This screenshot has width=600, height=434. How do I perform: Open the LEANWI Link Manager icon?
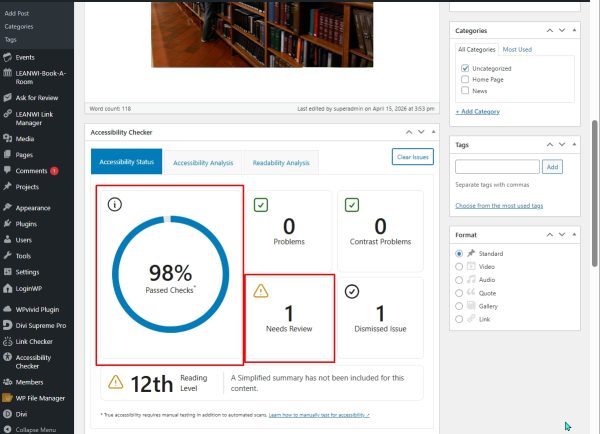tap(7, 114)
